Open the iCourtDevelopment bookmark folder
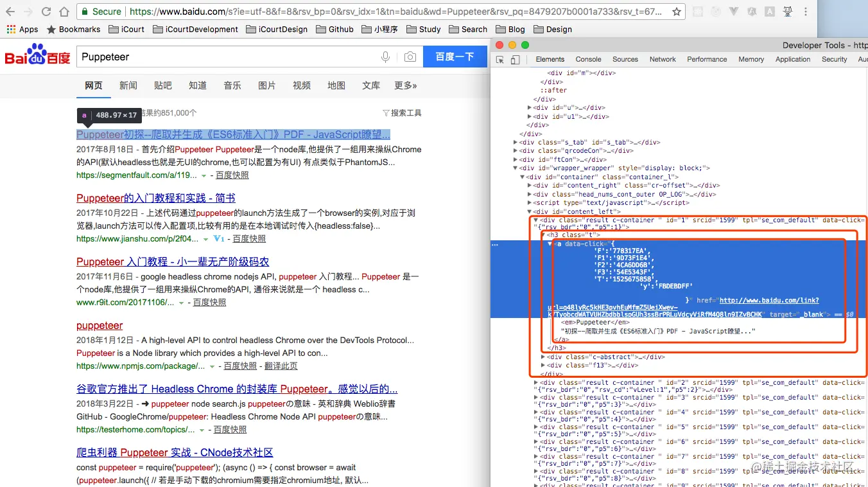Image resolution: width=868 pixels, height=487 pixels. [195, 29]
